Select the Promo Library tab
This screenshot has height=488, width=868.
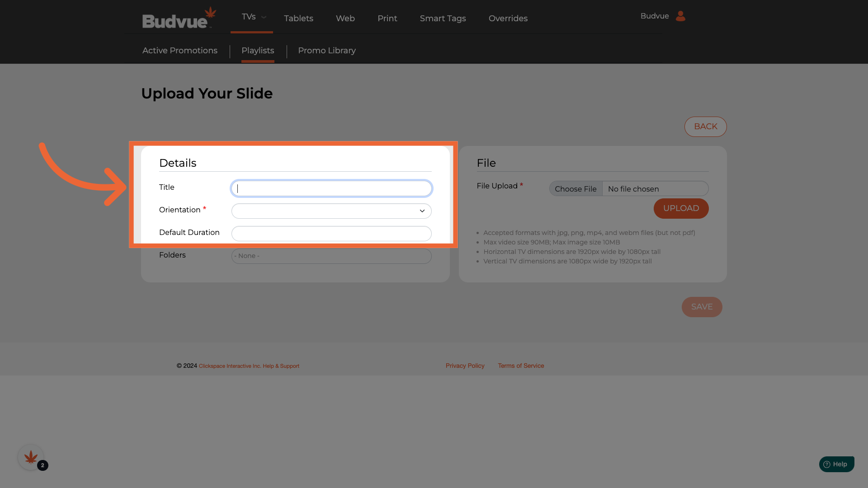[x=326, y=51]
